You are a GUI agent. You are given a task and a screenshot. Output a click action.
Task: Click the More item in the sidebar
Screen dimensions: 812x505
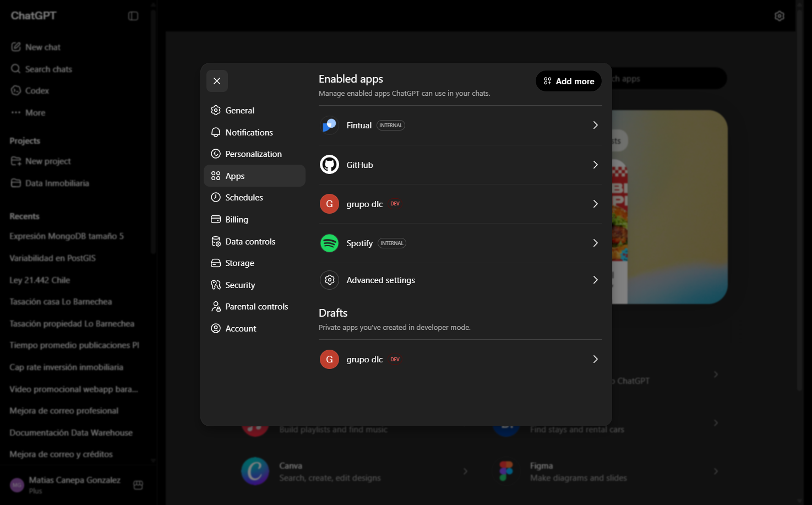[76, 112]
